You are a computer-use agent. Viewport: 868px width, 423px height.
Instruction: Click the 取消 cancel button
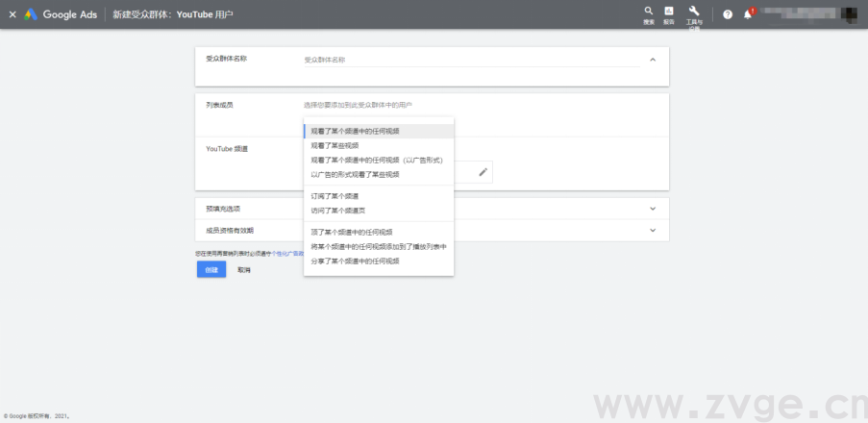244,270
